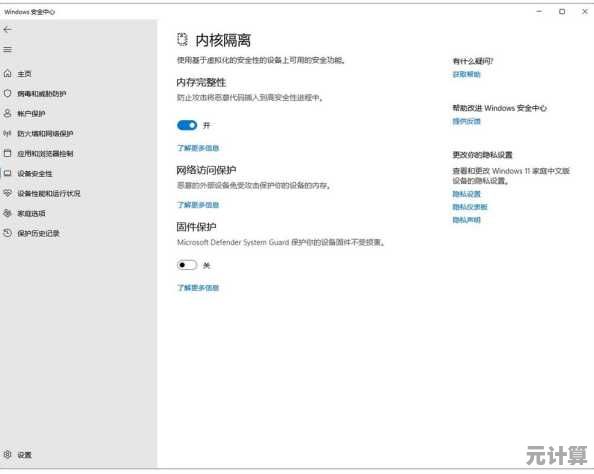Open 家庭选项 page

31,213
